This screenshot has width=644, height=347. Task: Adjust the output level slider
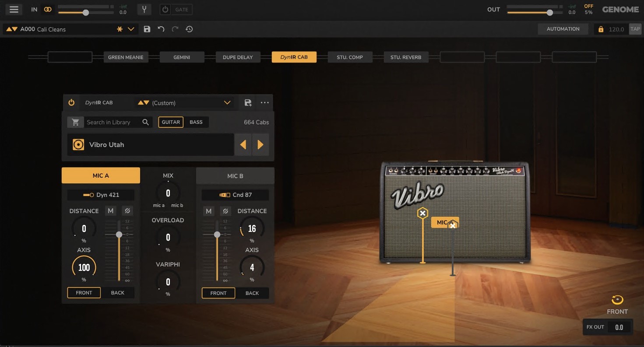tap(550, 13)
